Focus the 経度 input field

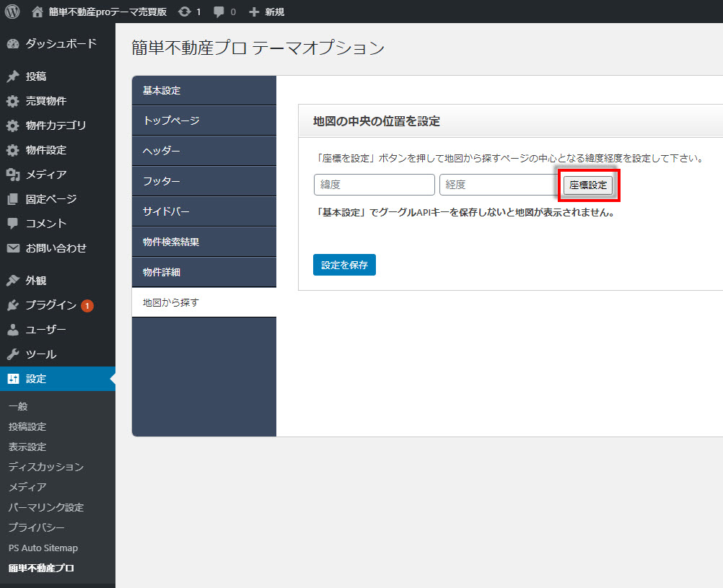point(498,185)
